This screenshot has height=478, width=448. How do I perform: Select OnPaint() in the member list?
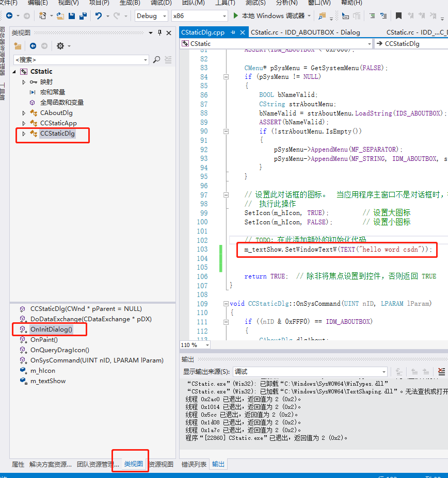(x=44, y=340)
